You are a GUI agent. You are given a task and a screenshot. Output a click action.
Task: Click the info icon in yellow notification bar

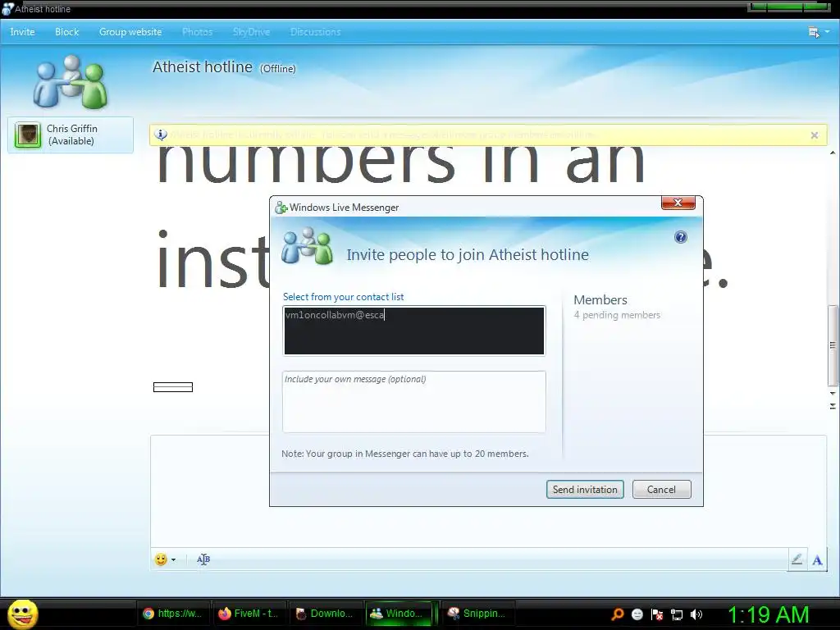coord(161,135)
